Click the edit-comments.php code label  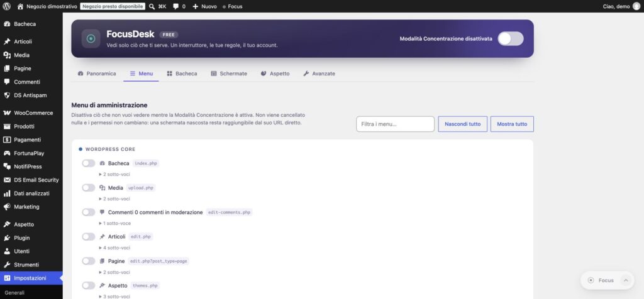tap(229, 212)
